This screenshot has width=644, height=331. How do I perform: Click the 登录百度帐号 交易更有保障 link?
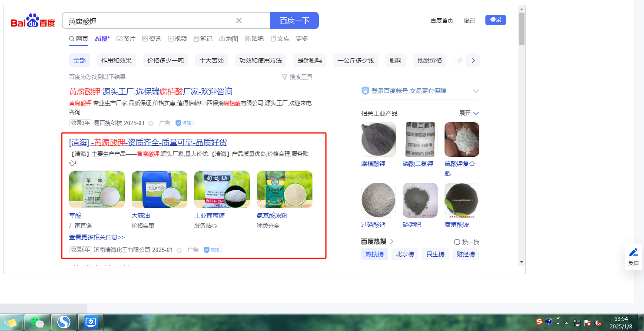[x=409, y=91]
